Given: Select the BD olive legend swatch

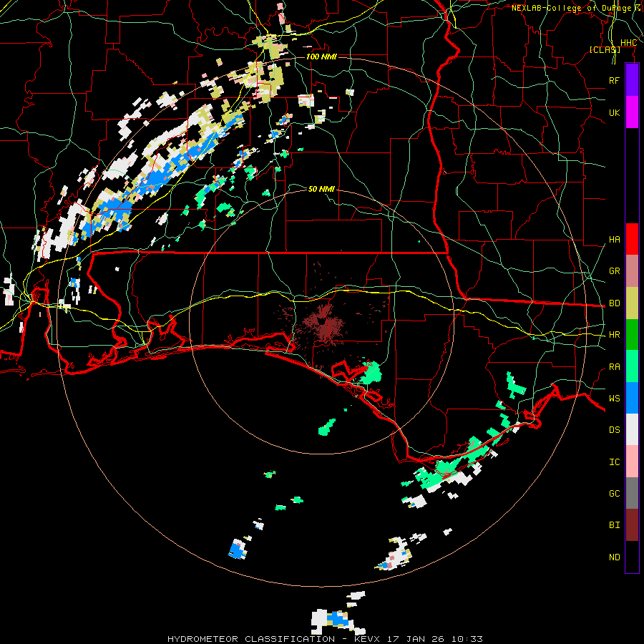Looking at the screenshot, I should (x=632, y=303).
